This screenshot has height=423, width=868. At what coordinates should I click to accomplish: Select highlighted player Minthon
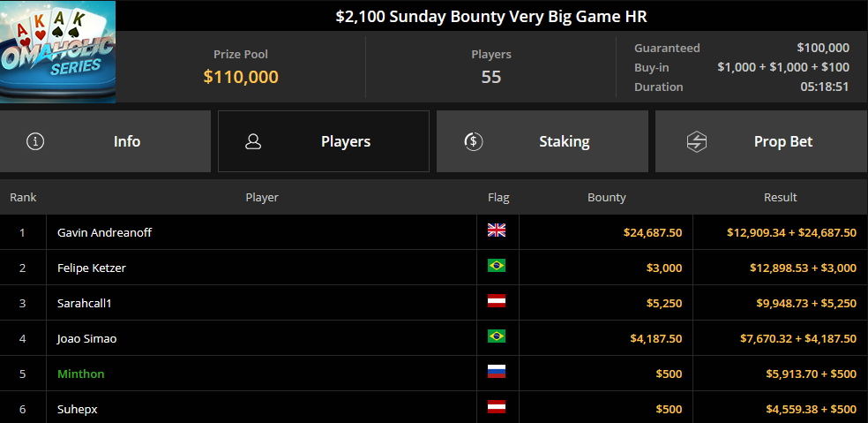point(81,374)
